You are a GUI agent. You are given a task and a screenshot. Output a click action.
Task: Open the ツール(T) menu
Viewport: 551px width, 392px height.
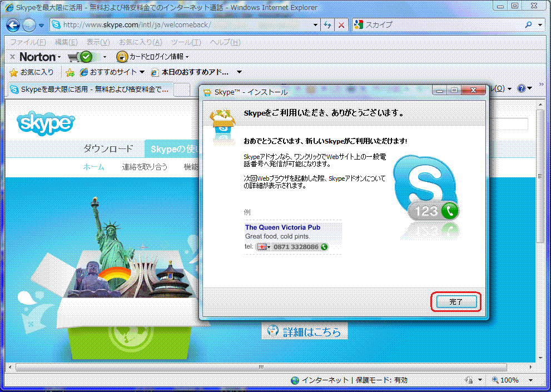[x=186, y=42]
